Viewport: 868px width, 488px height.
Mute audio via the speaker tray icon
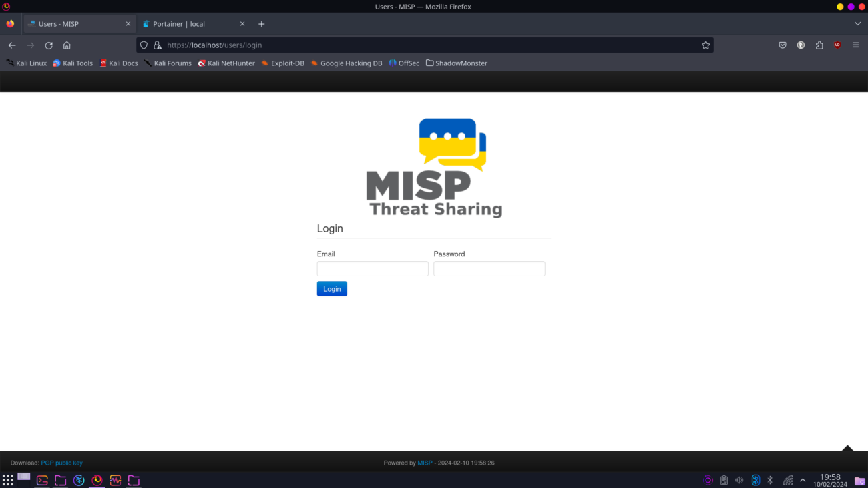pyautogui.click(x=739, y=479)
